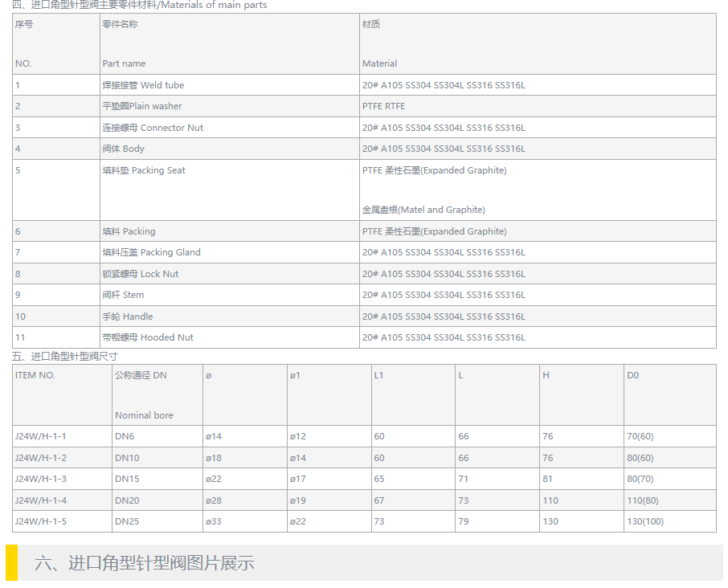The width and height of the screenshot is (728, 588).
Task: Click the 'PTFE RTFE' material cell
Action: (383, 106)
